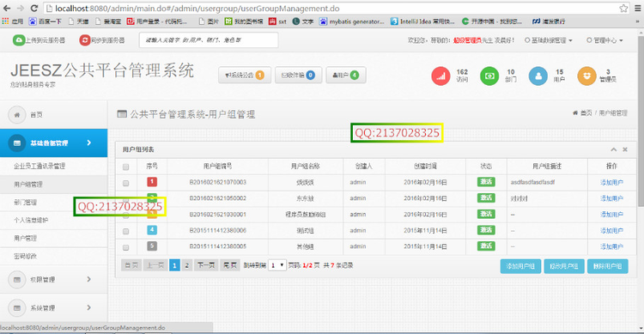Click the permission management sidebar icon
The width and height of the screenshot is (644, 334).
tap(17, 279)
